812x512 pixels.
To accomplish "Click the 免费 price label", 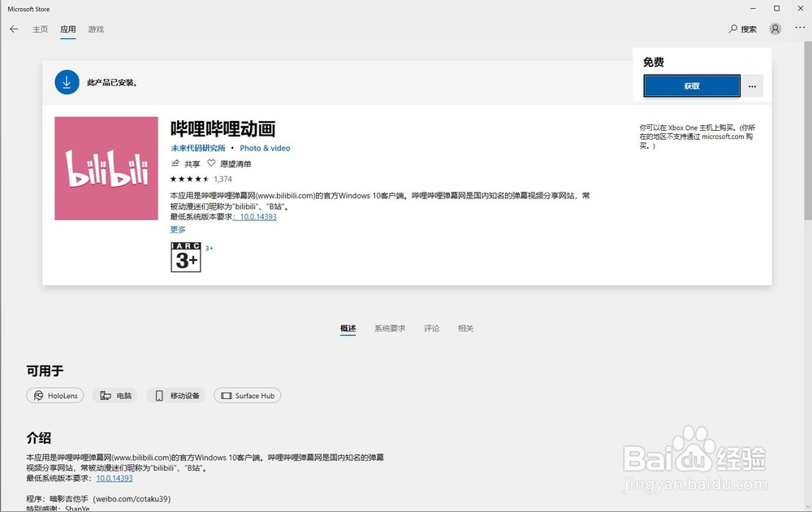I will click(654, 63).
